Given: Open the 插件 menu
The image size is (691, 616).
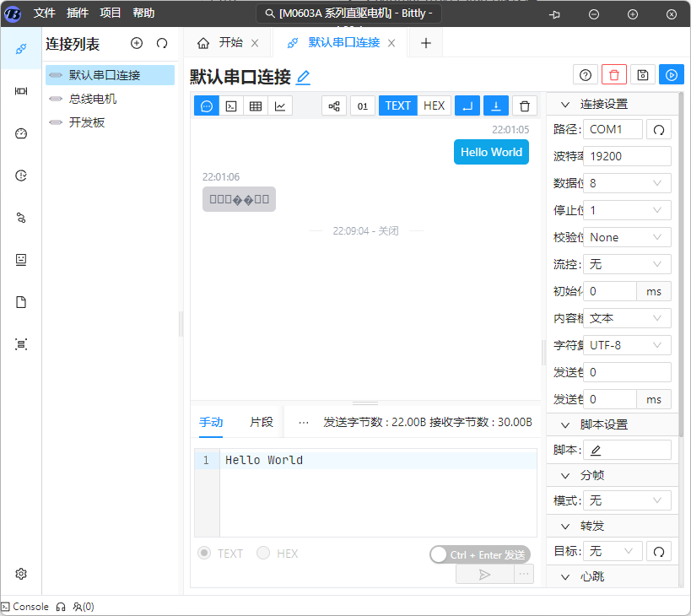Looking at the screenshot, I should (x=77, y=14).
